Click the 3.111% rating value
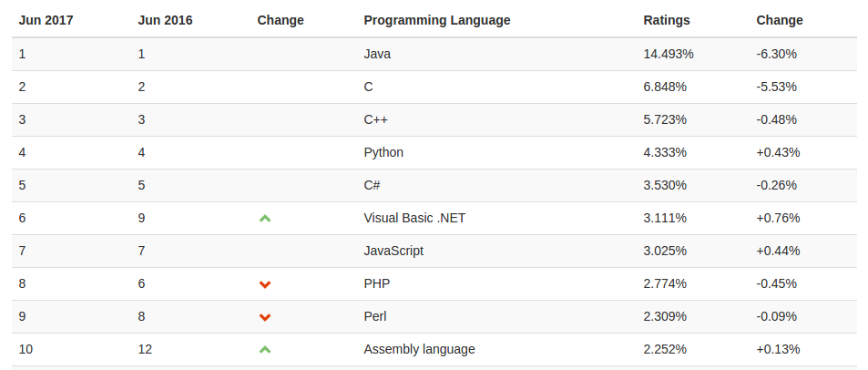 click(665, 218)
